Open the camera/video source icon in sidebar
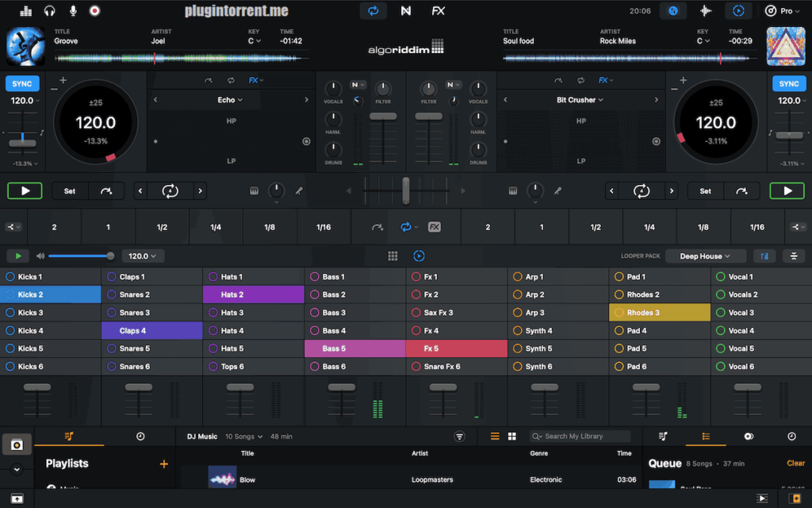 (x=17, y=444)
